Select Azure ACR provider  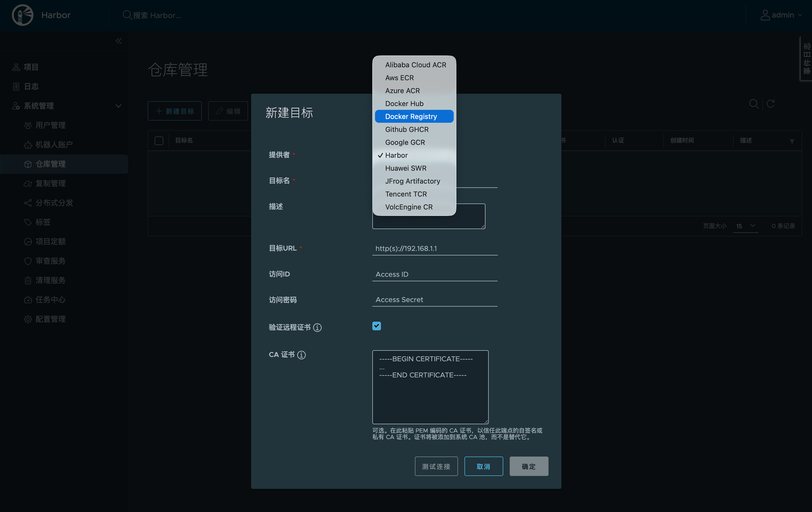414,91
